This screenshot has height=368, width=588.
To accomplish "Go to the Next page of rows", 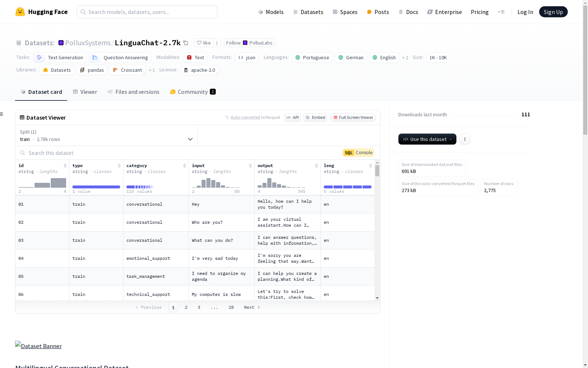I will (252, 307).
